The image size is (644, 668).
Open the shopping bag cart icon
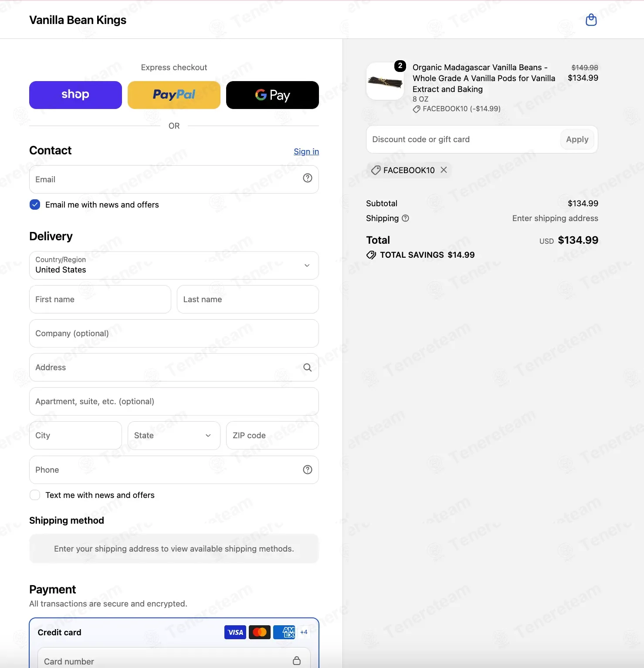591,20
